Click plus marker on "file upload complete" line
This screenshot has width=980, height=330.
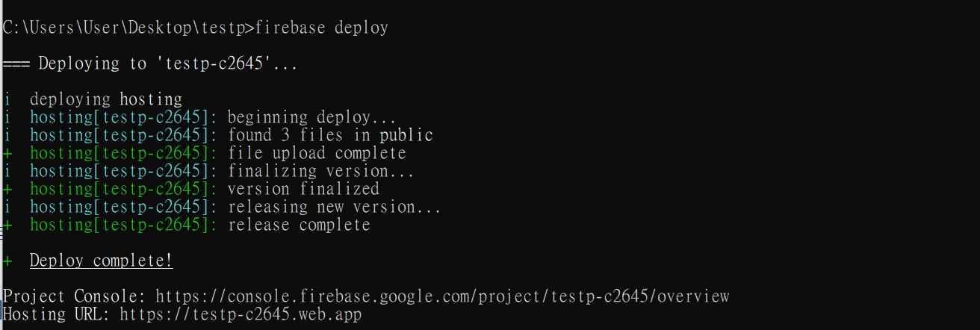click(x=7, y=153)
